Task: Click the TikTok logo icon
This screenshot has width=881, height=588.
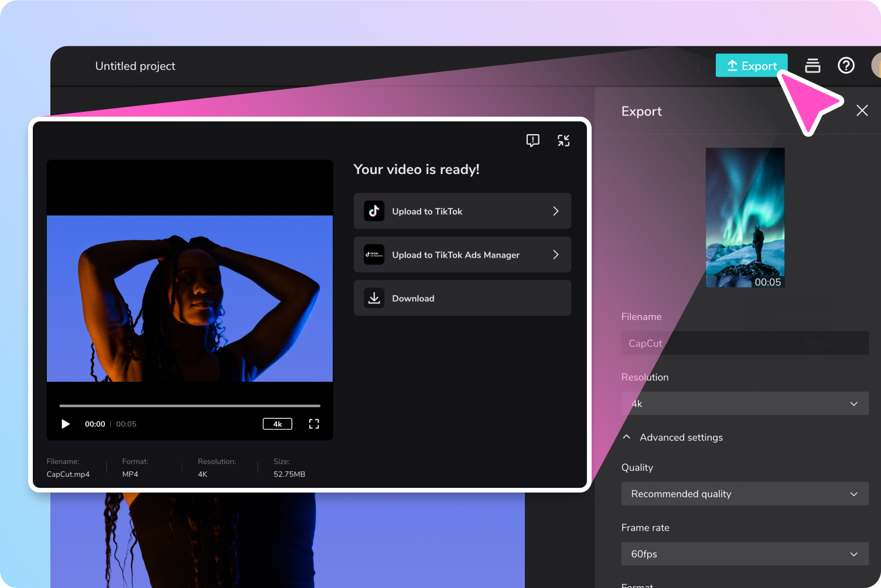Action: click(x=374, y=211)
